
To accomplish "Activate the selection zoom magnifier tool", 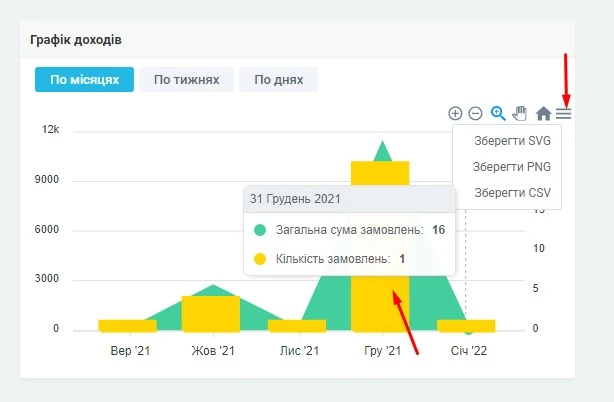I will [x=497, y=114].
